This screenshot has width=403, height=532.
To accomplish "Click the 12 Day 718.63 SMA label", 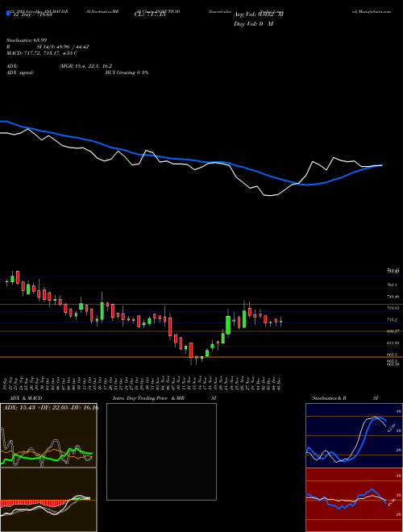I will pyautogui.click(x=32, y=15).
